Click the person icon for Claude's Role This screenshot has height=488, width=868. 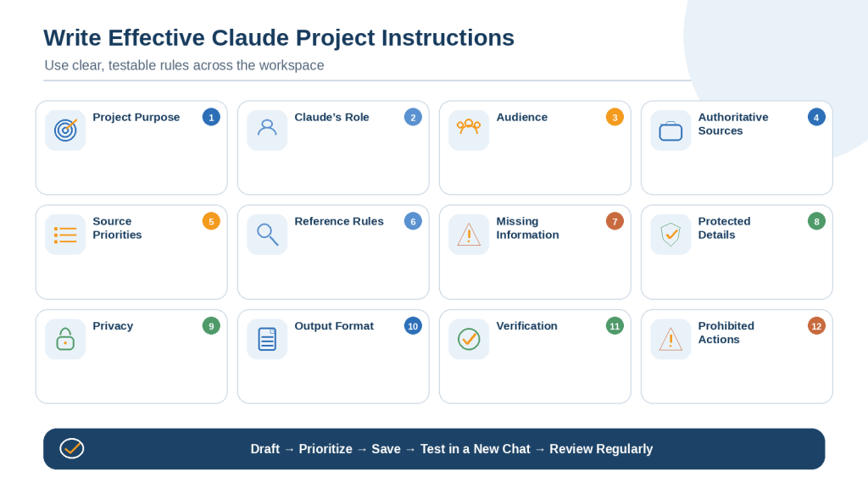(267, 129)
